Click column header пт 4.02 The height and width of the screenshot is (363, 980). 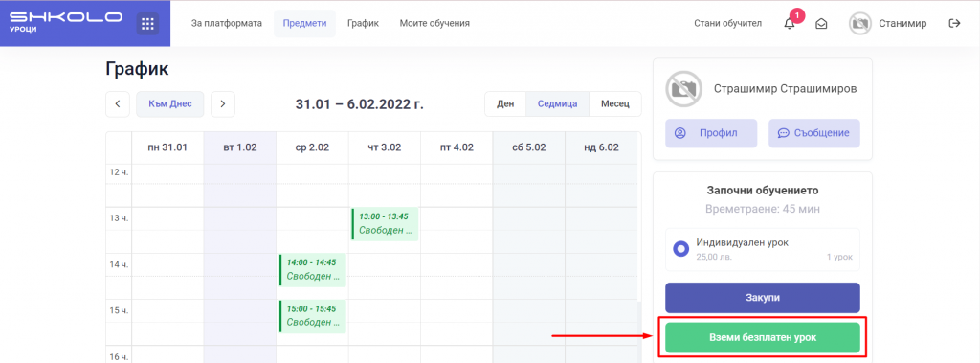point(457,147)
